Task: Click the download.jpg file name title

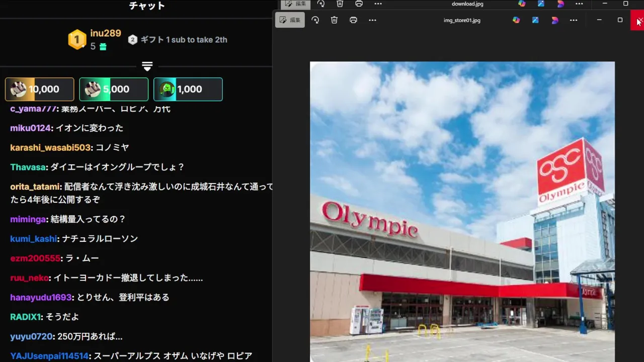Action: (467, 4)
